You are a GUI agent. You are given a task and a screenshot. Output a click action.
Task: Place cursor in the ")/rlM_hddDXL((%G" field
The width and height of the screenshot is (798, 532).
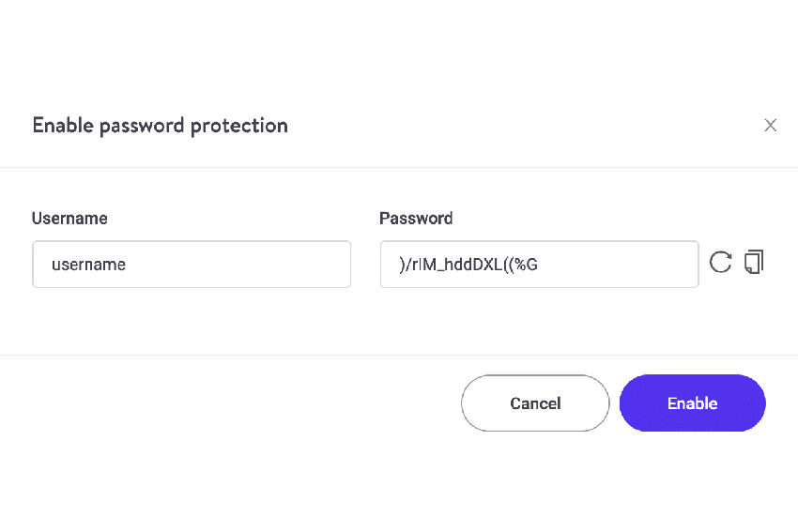click(x=539, y=265)
